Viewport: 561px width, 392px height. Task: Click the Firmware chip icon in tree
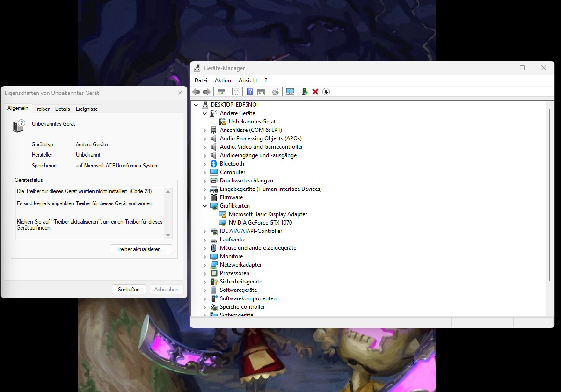pos(214,197)
